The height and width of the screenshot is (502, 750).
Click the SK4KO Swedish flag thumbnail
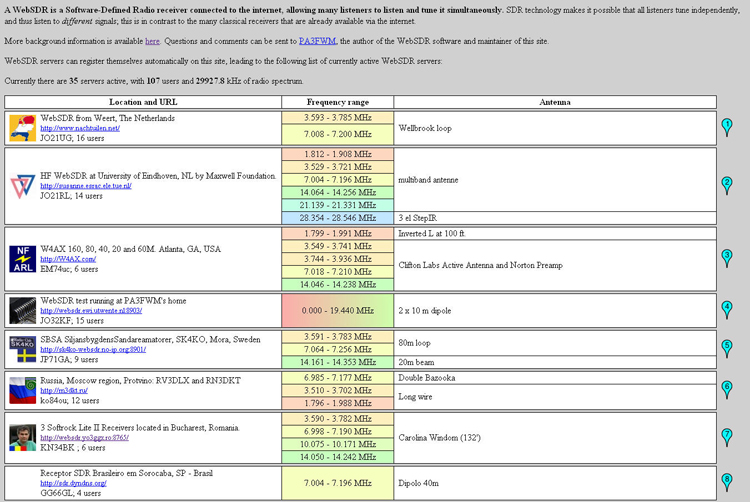[22, 349]
